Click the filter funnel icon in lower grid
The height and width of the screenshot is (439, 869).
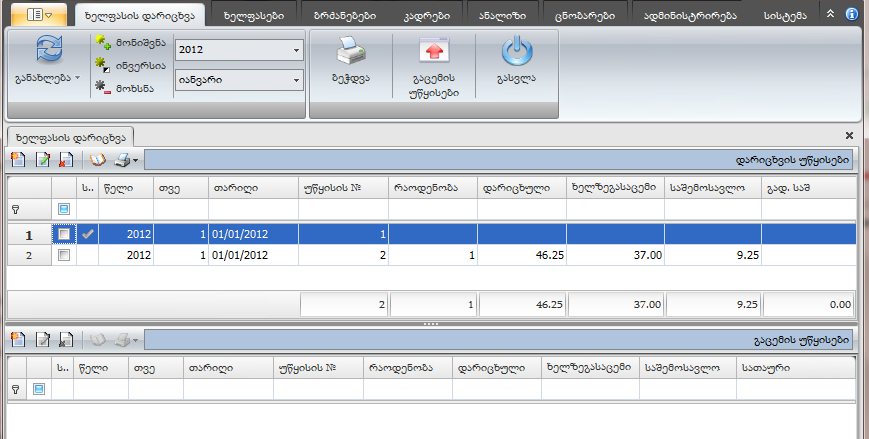click(16, 389)
